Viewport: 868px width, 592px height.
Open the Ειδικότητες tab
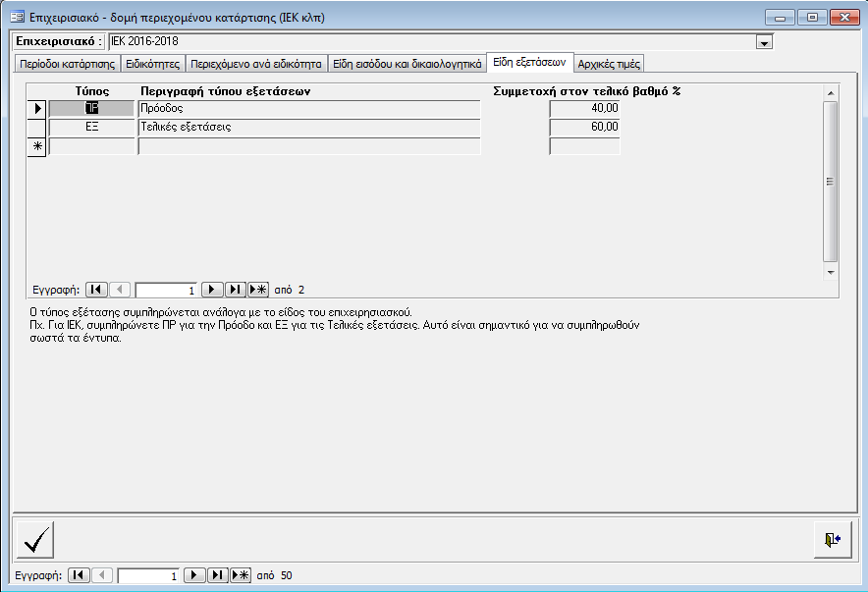152,64
